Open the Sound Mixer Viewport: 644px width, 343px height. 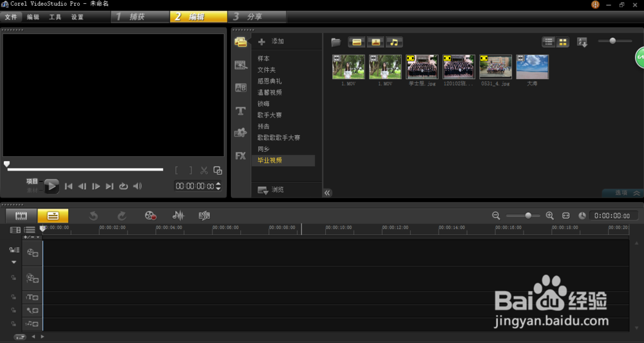click(x=178, y=216)
